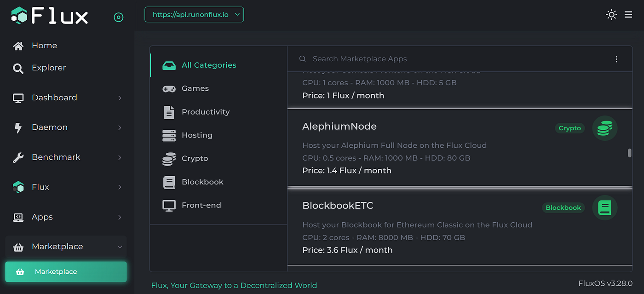Click the coins avatar icon on AlephiumNode card
644x294 pixels.
point(604,128)
